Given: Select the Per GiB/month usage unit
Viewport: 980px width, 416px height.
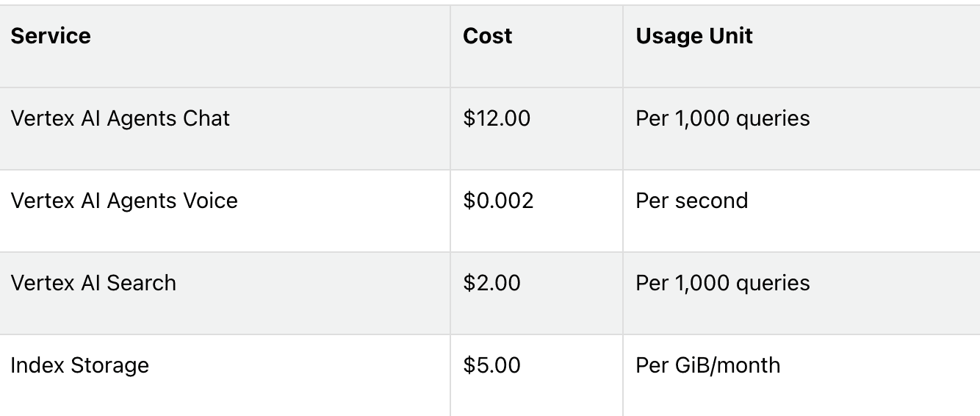Looking at the screenshot, I should (x=708, y=365).
